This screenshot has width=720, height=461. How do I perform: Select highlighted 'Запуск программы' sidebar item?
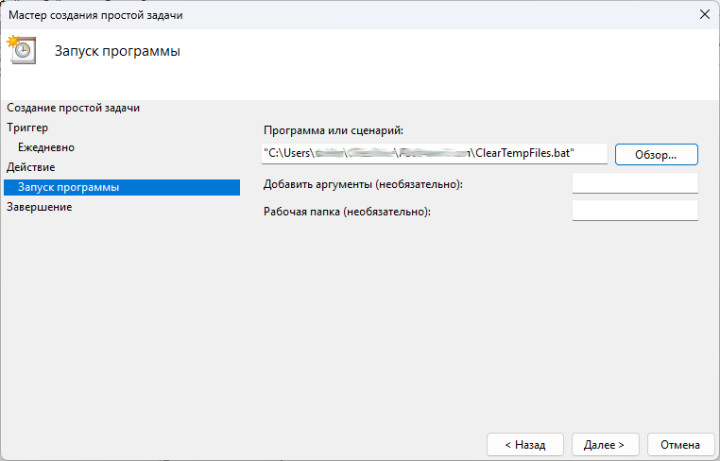(68, 187)
